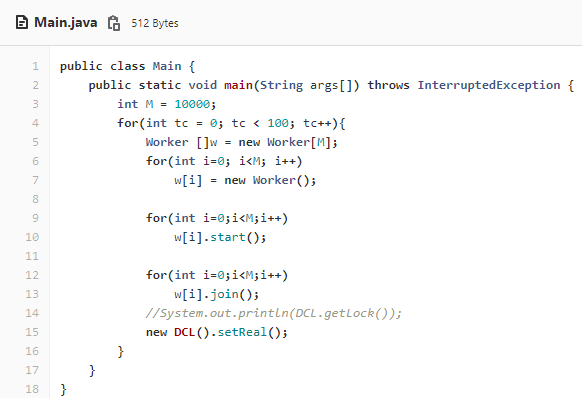Click the main method name
This screenshot has width=582, height=398.
point(238,85)
